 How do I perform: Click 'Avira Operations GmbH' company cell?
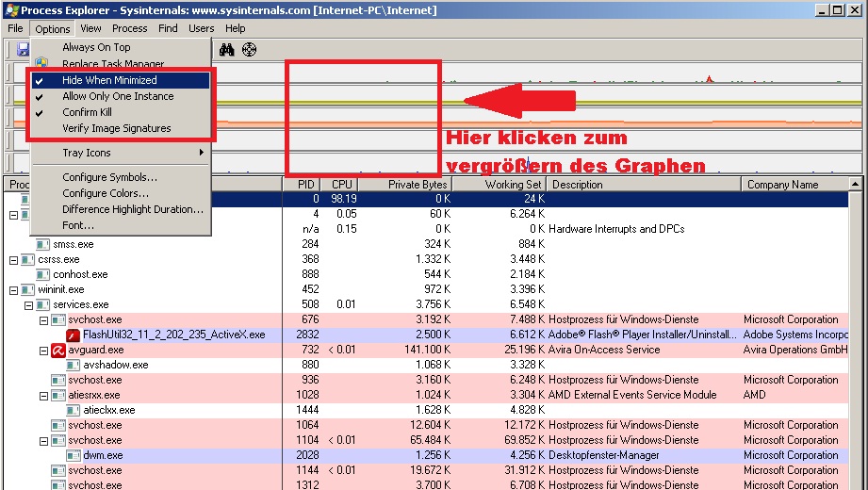click(x=795, y=350)
